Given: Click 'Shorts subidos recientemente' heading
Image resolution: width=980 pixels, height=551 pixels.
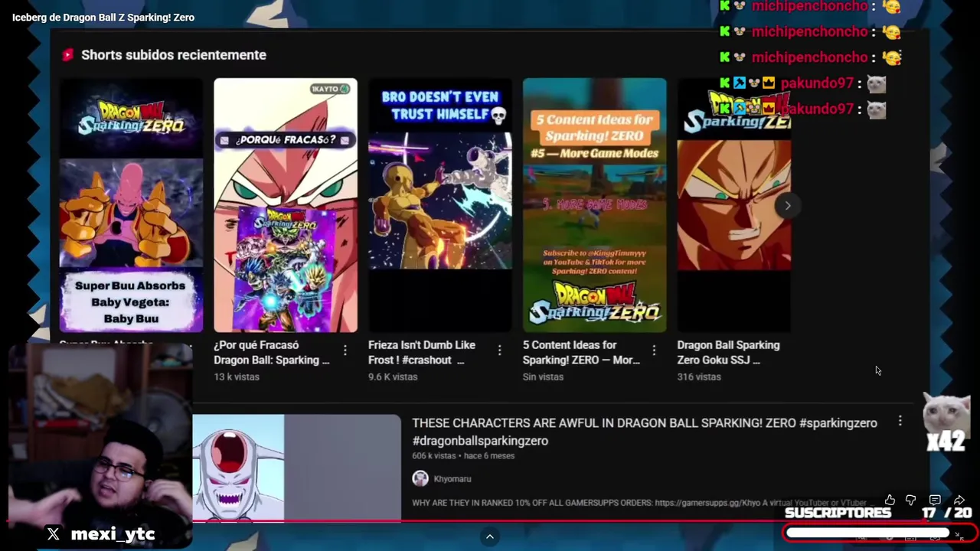Looking at the screenshot, I should click(174, 55).
